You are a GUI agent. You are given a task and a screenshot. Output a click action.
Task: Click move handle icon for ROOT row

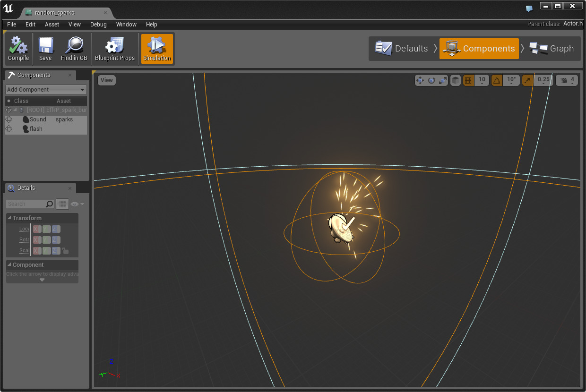pyautogui.click(x=9, y=110)
